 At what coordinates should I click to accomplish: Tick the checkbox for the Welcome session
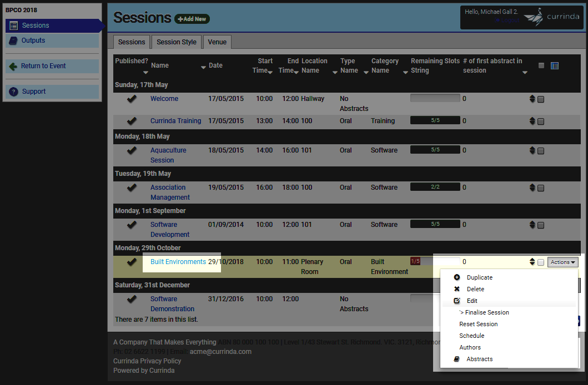(541, 99)
